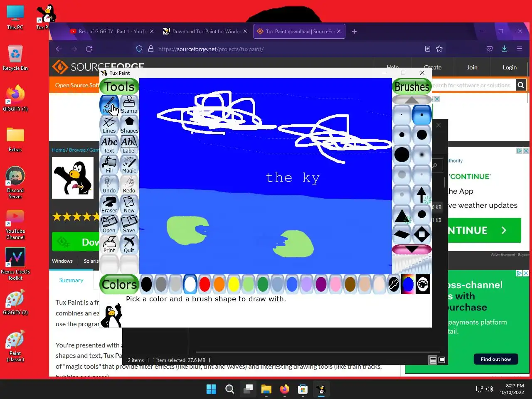Select the Lines tool
The width and height of the screenshot is (532, 399).
(x=109, y=125)
